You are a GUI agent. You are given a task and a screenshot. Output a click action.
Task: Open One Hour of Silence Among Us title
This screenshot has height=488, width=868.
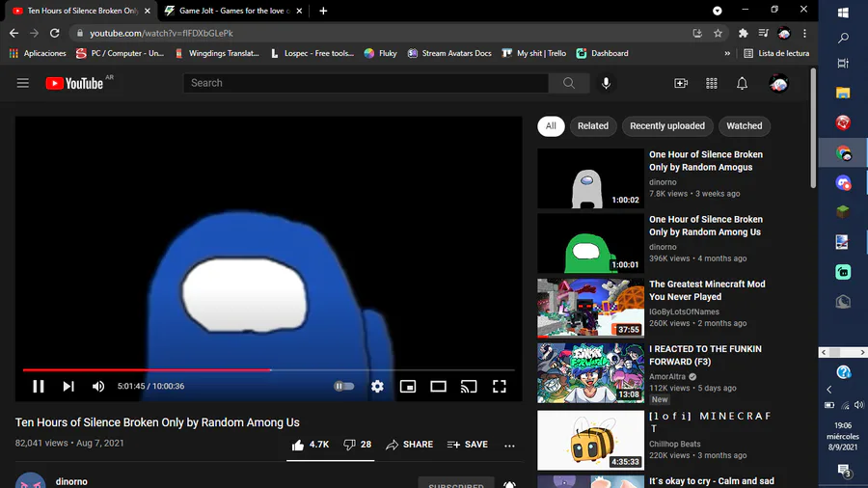(x=706, y=226)
